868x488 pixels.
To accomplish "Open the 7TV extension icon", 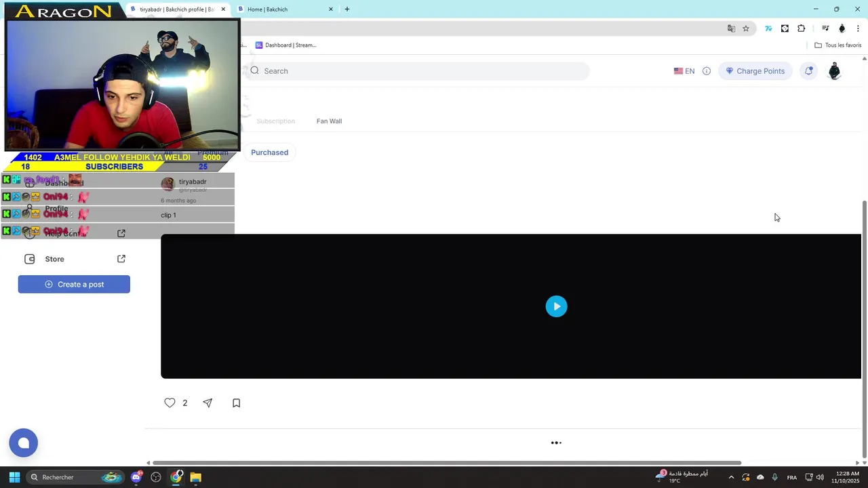I will (x=768, y=28).
